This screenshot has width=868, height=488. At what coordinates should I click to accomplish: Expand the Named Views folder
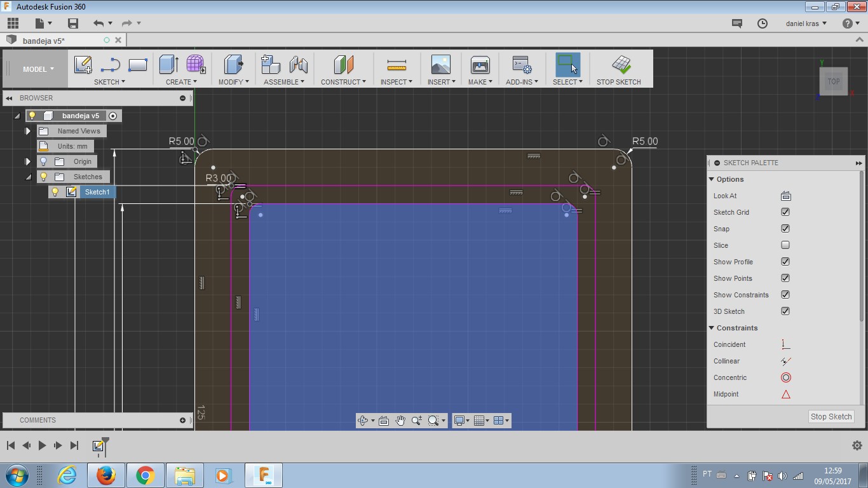click(x=28, y=131)
